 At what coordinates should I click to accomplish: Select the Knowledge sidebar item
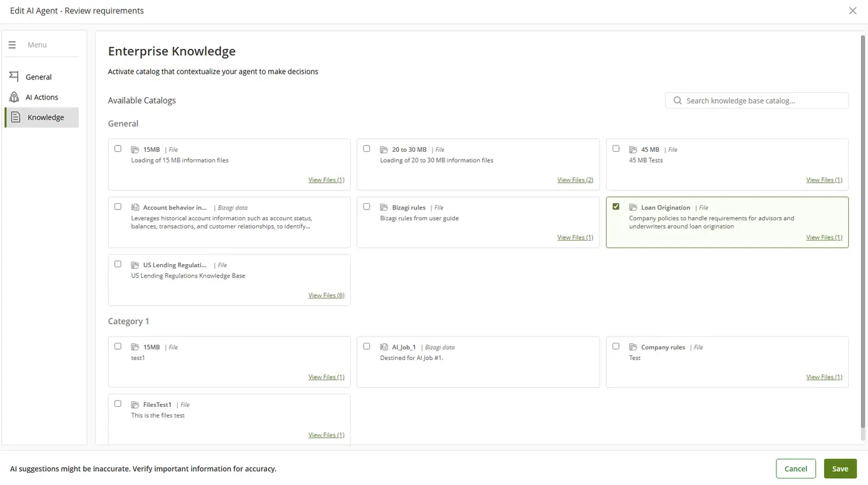pos(42,117)
